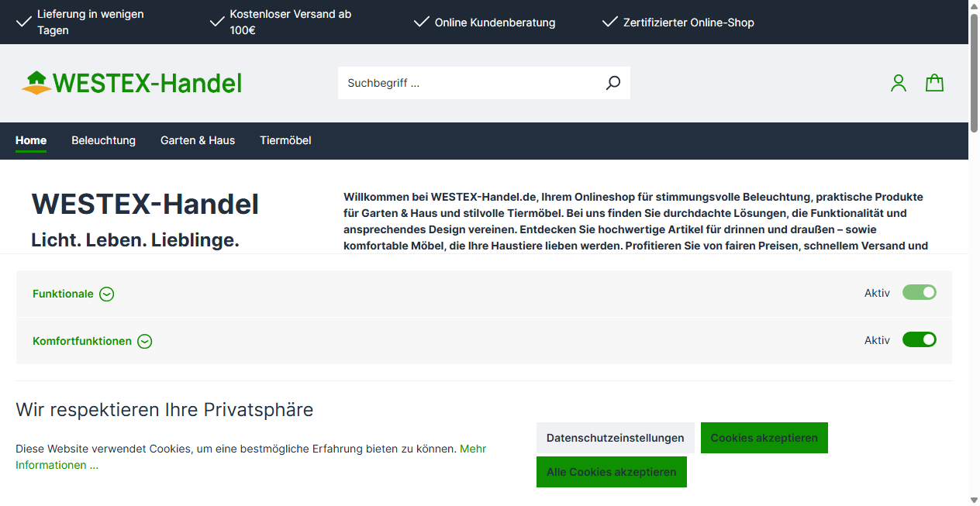Open the user account icon
Screen dimensions: 980x506
898,82
